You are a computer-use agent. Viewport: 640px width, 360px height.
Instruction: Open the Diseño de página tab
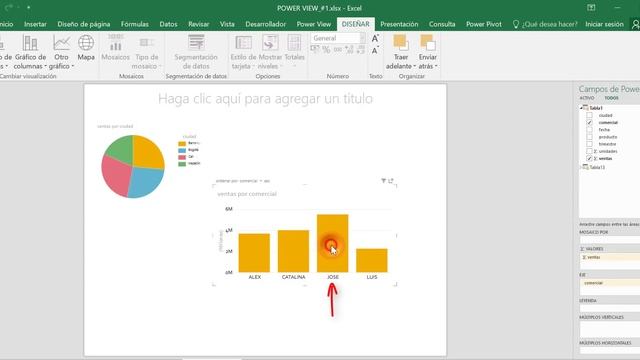84,24
